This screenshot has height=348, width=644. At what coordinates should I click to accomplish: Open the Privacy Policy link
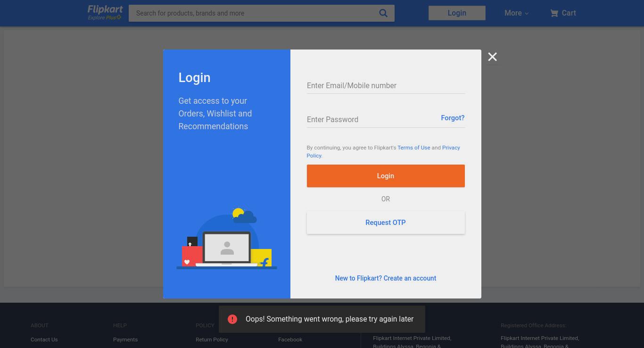(451, 148)
